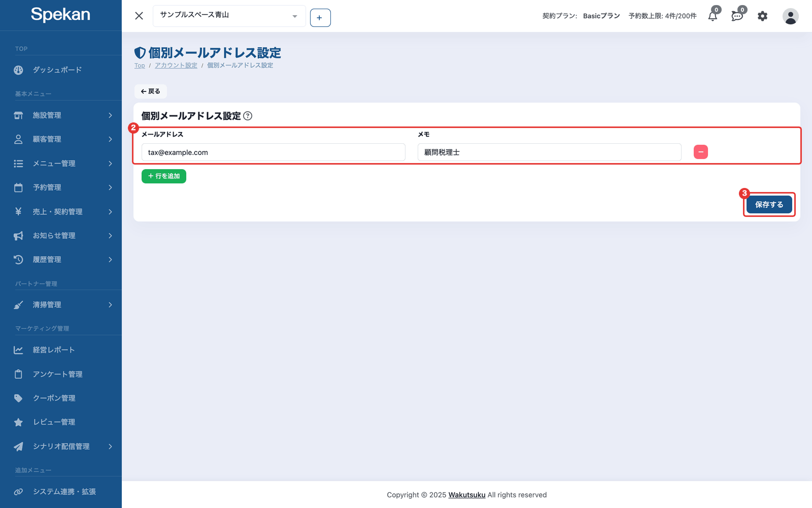Click the notification bell icon

pos(713,16)
